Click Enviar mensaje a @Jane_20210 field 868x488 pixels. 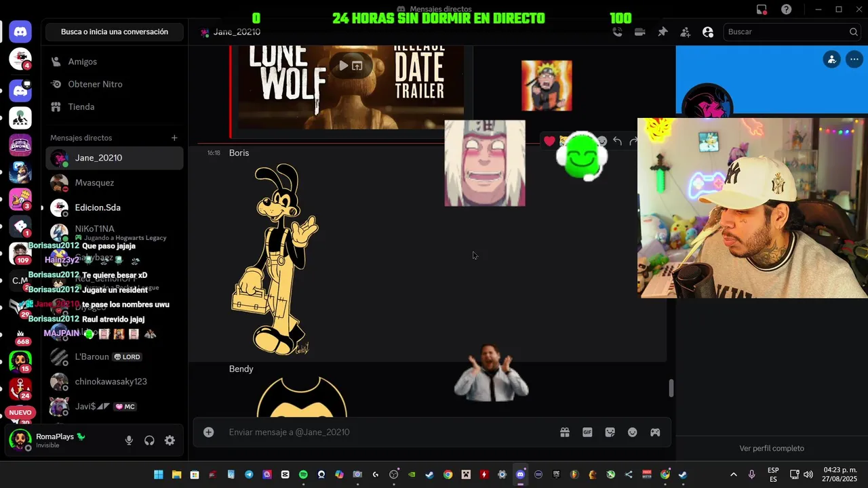pos(390,432)
